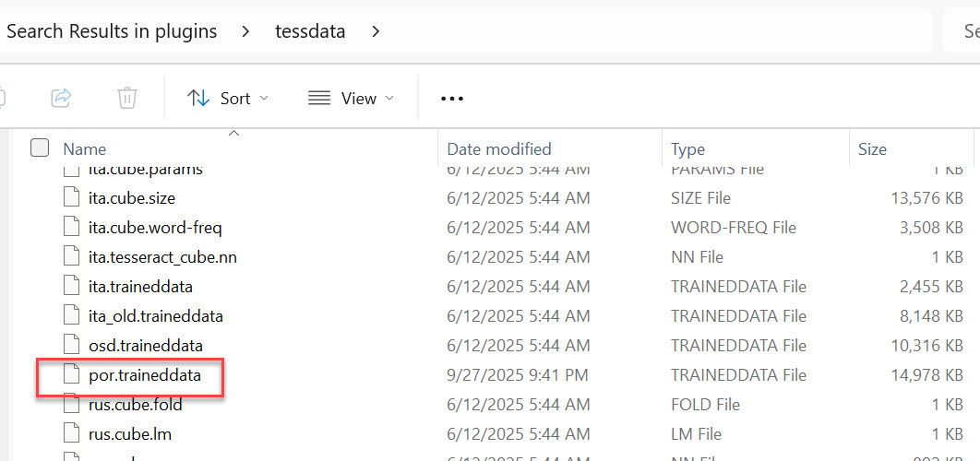Select the rus.cube.lm file
The height and width of the screenshot is (461, 980).
click(x=129, y=434)
